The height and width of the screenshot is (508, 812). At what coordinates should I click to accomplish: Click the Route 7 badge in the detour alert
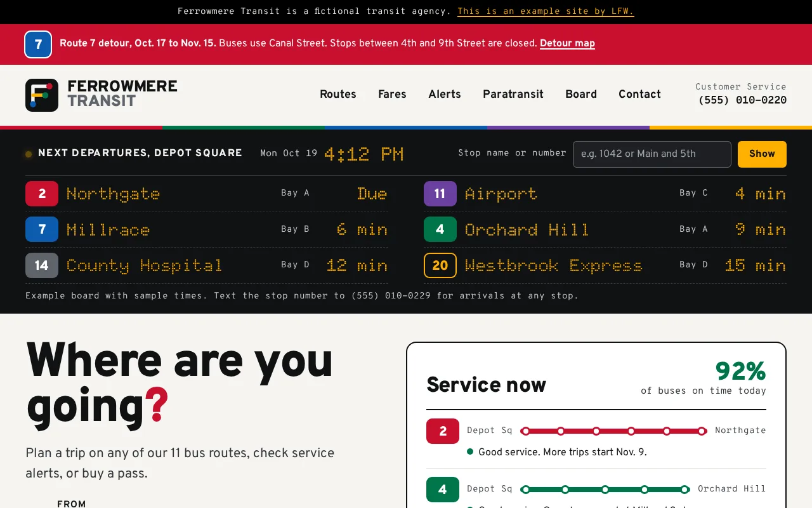(38, 44)
